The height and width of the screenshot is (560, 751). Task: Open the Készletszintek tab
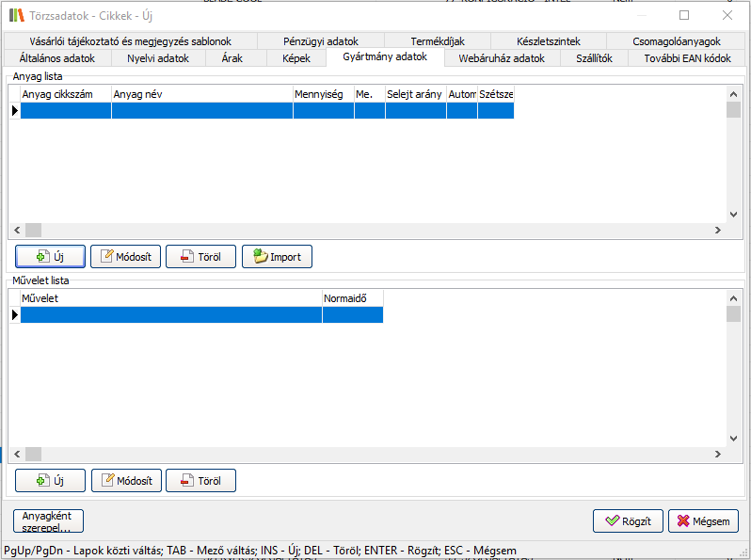[x=549, y=41]
